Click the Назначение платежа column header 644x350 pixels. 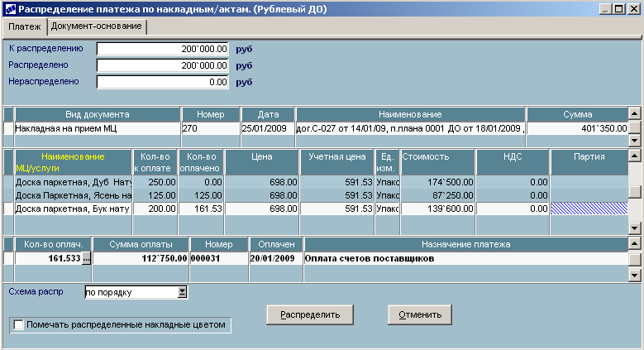466,244
